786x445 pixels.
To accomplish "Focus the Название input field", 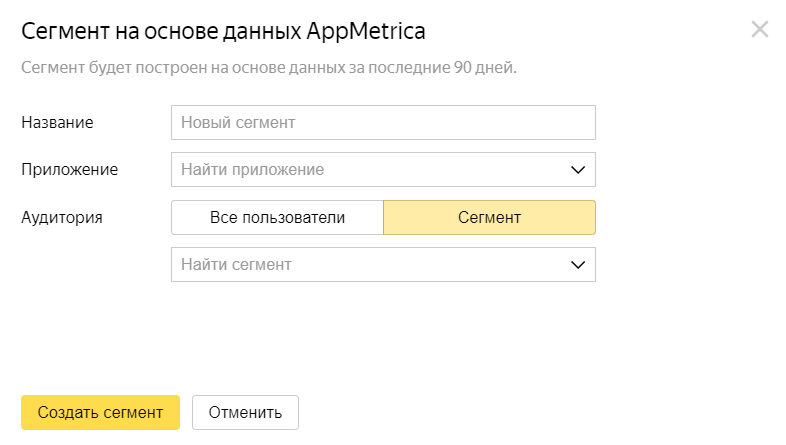I will pos(383,122).
